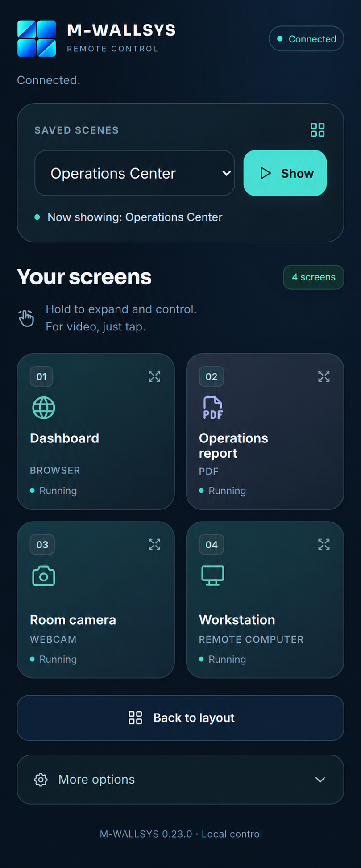Click 'Now showing: Operations Center' status text
Screen dimensions: 361x868
coord(135,217)
